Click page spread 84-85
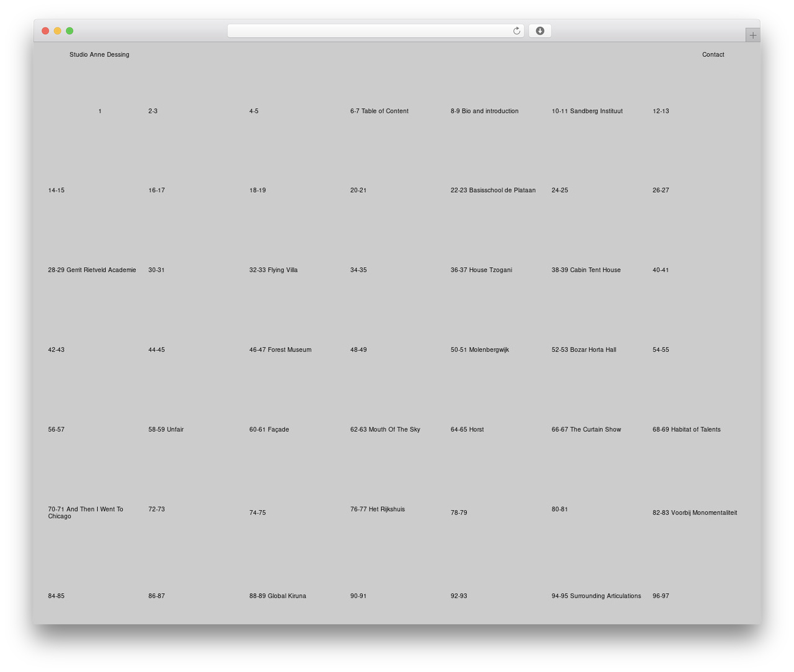794x672 pixels. 56,596
